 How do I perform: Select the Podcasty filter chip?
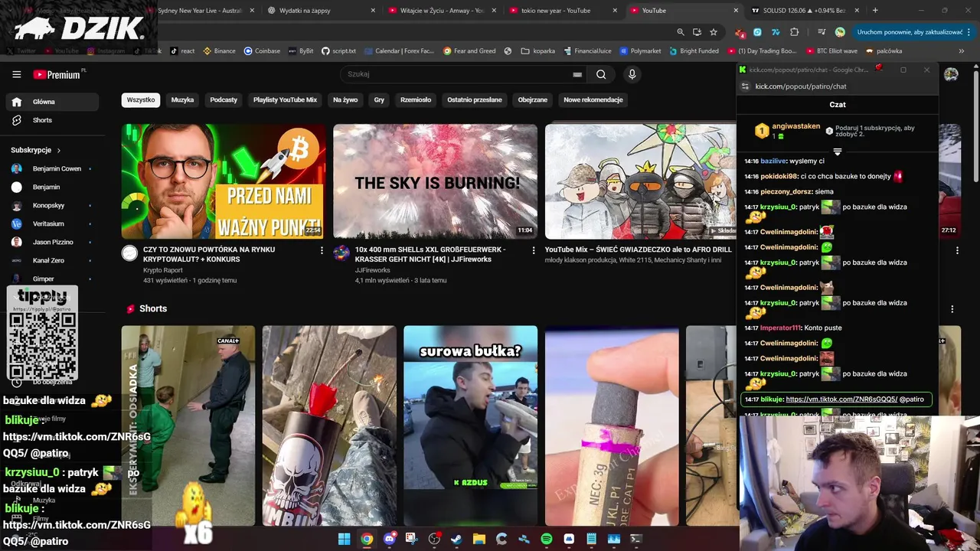(x=224, y=99)
